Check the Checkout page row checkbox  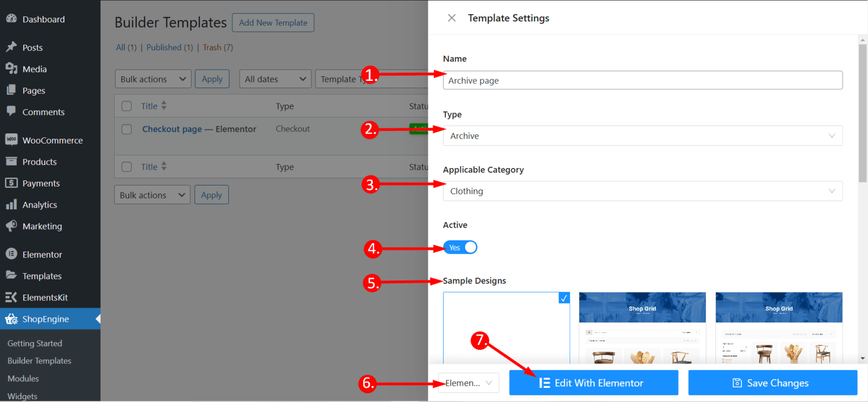click(127, 129)
